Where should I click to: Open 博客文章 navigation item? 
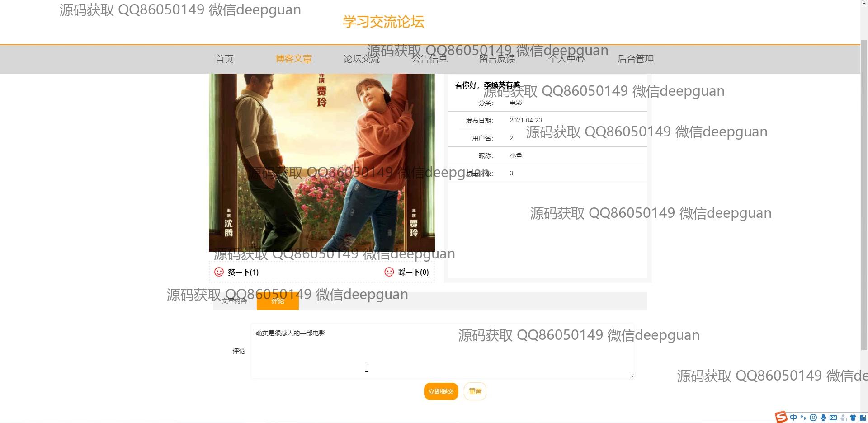click(293, 59)
